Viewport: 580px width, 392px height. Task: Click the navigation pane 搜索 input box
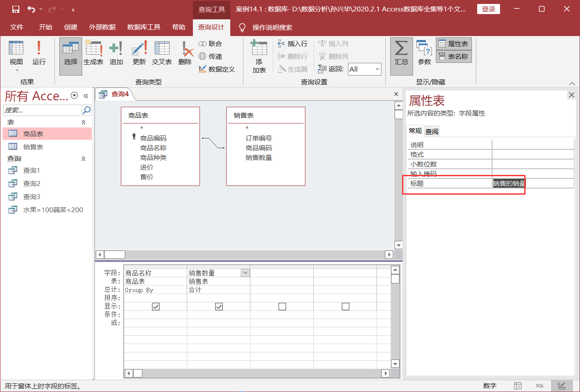(x=43, y=110)
